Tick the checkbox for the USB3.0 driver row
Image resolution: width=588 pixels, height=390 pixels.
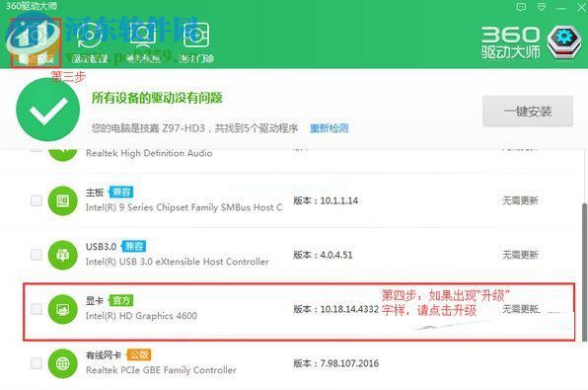[x=37, y=255]
